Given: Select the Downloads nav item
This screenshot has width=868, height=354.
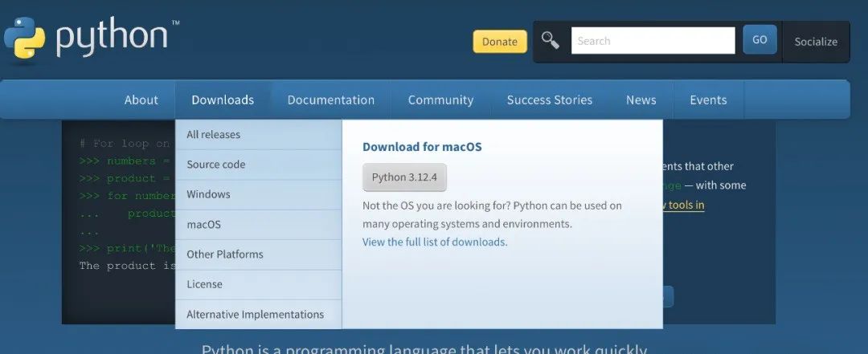Looking at the screenshot, I should [223, 100].
